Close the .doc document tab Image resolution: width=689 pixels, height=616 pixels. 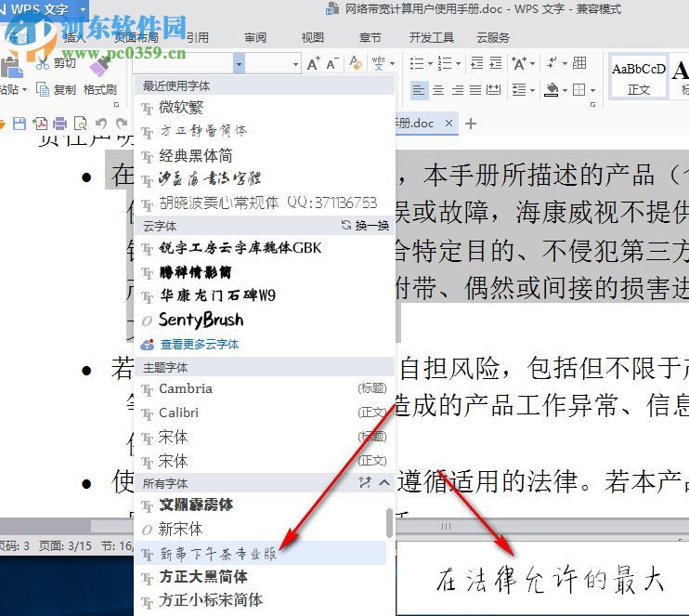[x=448, y=124]
